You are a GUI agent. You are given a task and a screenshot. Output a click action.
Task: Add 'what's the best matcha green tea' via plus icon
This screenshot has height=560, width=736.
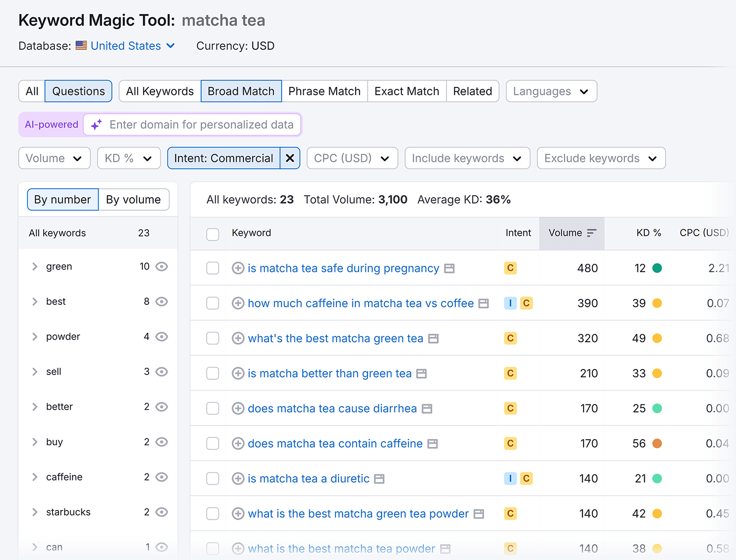coord(238,338)
